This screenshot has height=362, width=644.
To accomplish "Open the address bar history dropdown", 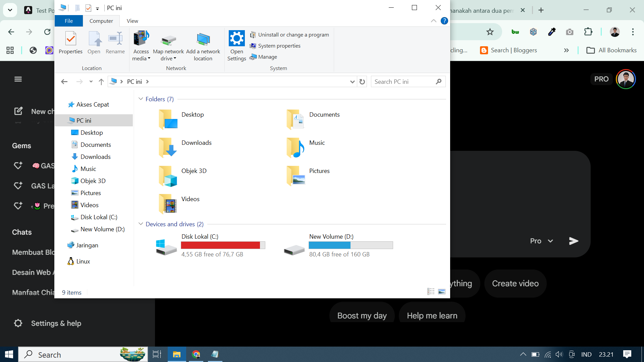I will click(x=352, y=82).
